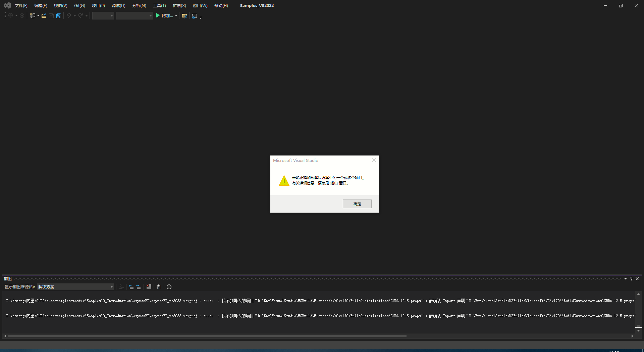
Task: Clear all output messages
Action: (149, 287)
